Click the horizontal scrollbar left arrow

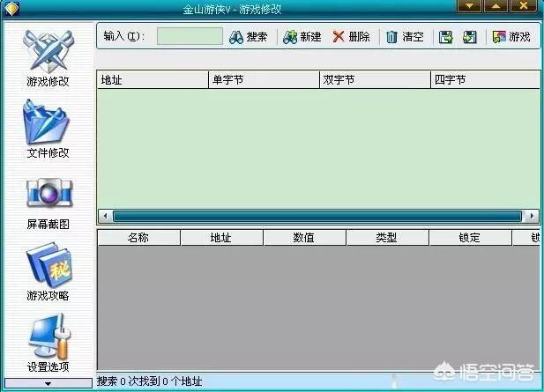[105, 216]
